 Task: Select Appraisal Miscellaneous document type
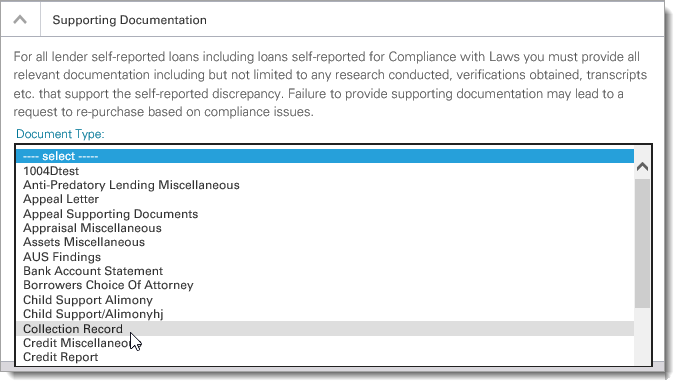point(325,228)
